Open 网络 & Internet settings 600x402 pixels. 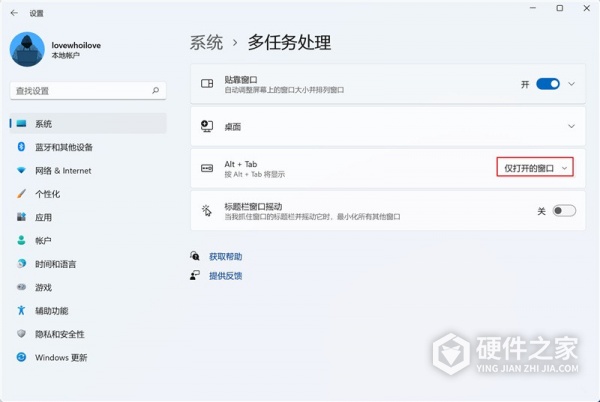tap(88, 171)
